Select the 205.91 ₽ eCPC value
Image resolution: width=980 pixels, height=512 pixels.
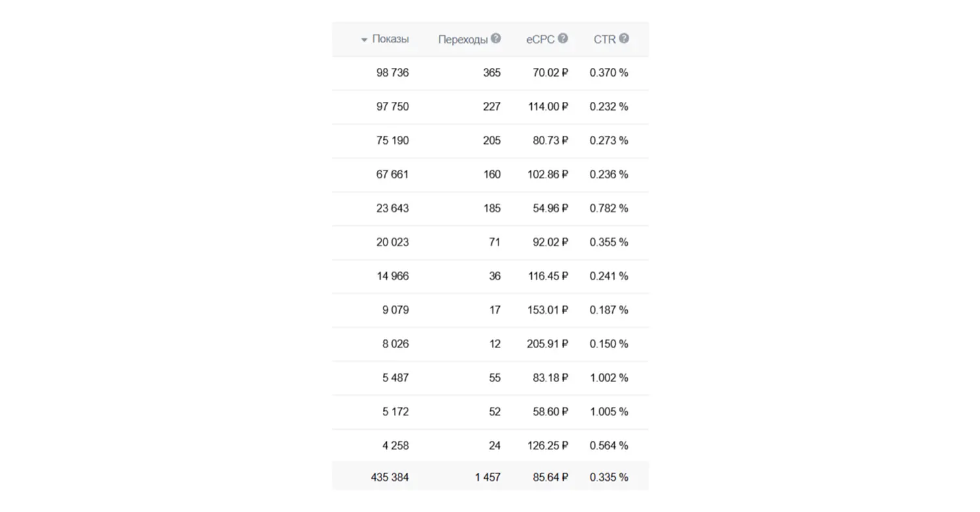(547, 344)
